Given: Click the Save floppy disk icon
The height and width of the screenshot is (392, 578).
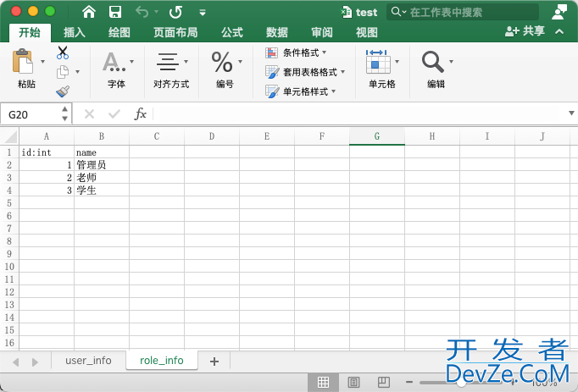Looking at the screenshot, I should click(115, 12).
